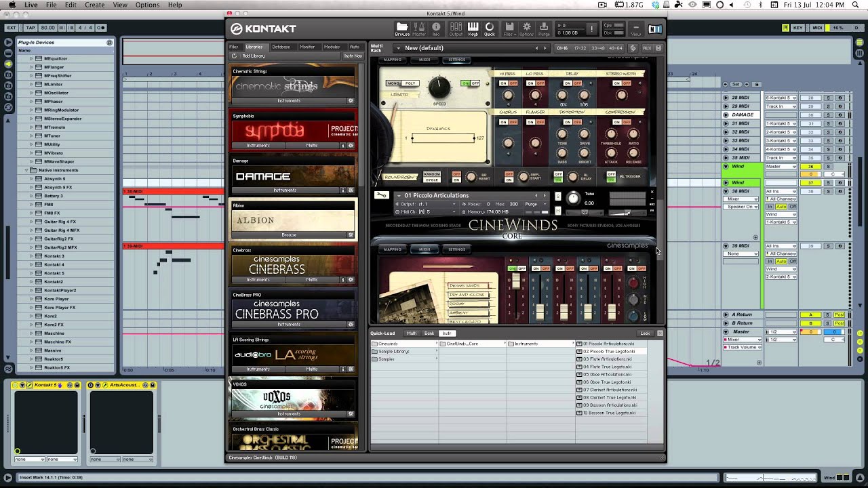Click the library refresh icon beside Add Library
Screen dimensions: 868x488
pyautogui.click(x=235, y=56)
